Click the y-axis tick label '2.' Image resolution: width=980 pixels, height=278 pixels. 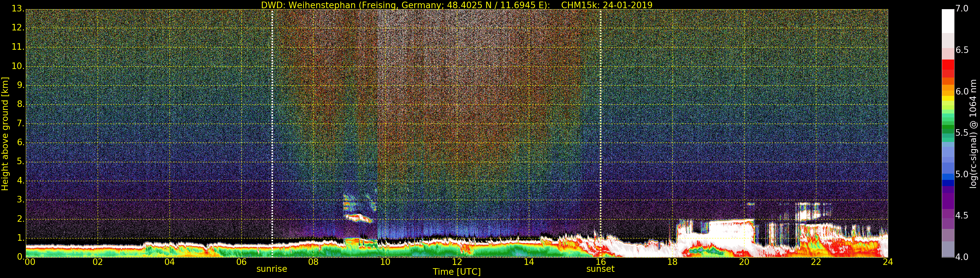tap(21, 218)
